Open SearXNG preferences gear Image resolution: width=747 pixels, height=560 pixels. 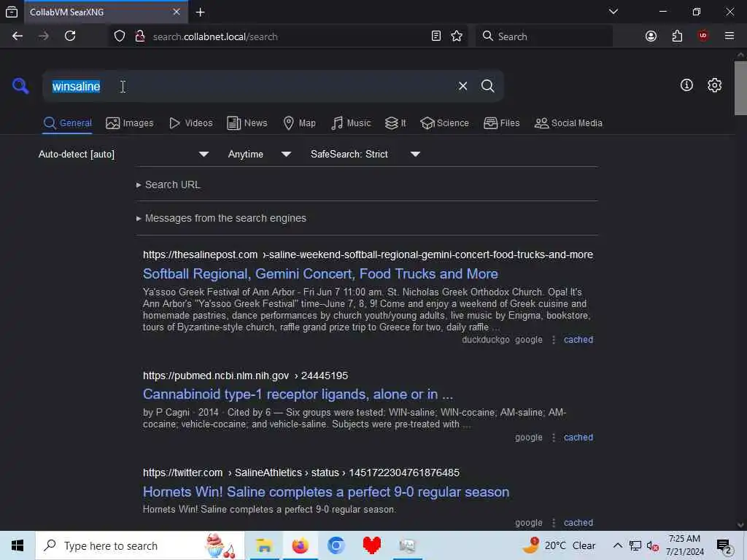tap(714, 85)
